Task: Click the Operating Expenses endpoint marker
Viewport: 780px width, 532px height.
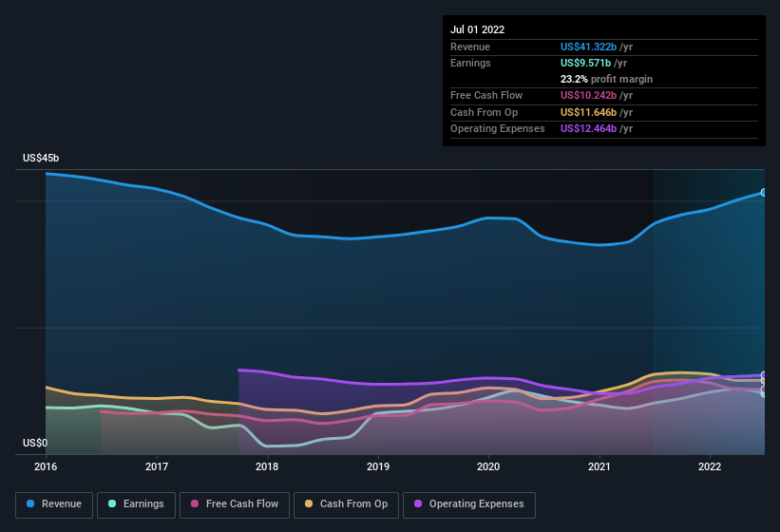Action: click(x=764, y=375)
